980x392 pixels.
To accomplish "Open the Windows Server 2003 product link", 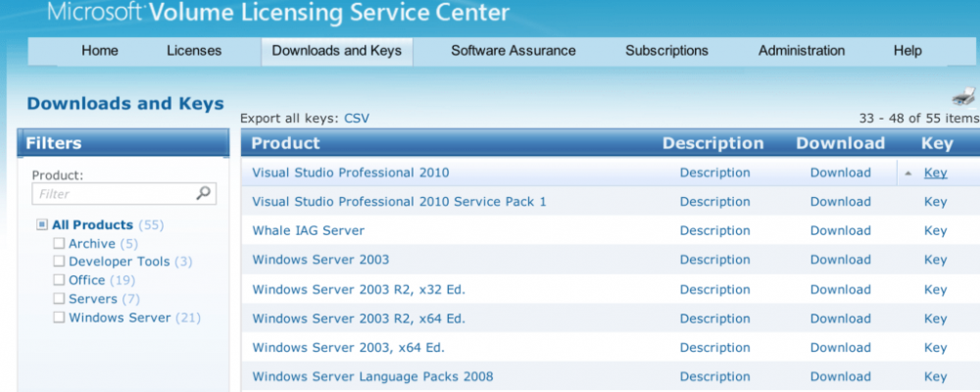I will coord(320,260).
